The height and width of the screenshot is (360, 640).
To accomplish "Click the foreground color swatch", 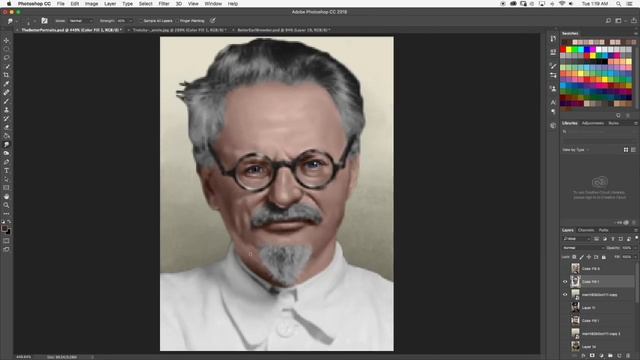I will [x=4, y=229].
